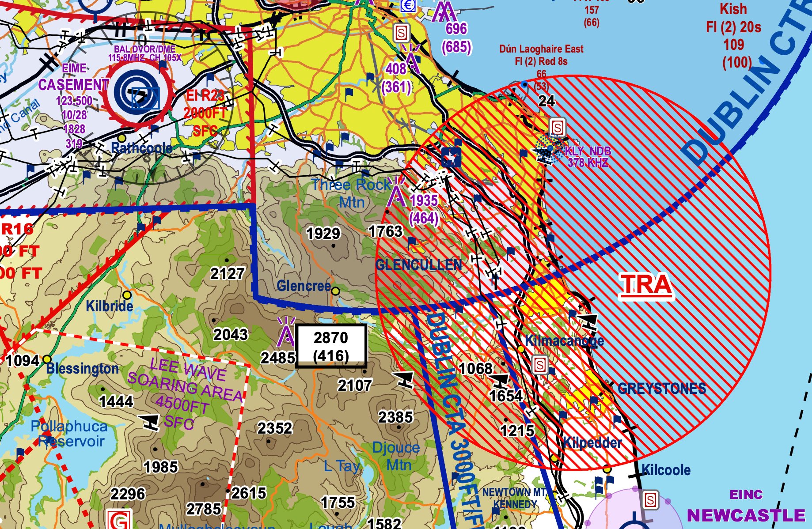
Task: Select the boxed S symbol above 408 obstacle
Action: pyautogui.click(x=401, y=32)
